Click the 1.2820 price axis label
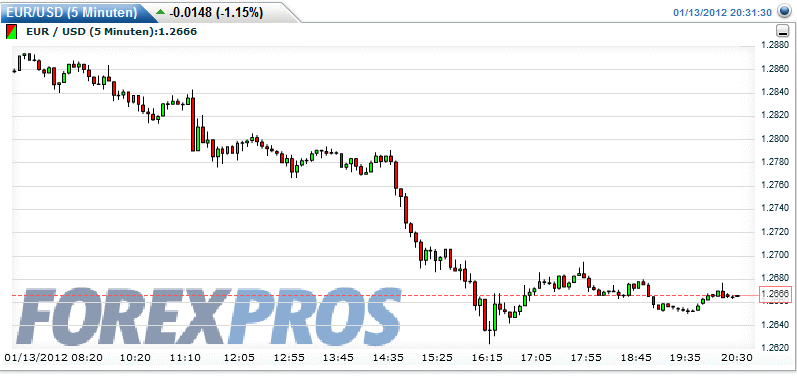This screenshot has height=376, width=797. [x=775, y=115]
